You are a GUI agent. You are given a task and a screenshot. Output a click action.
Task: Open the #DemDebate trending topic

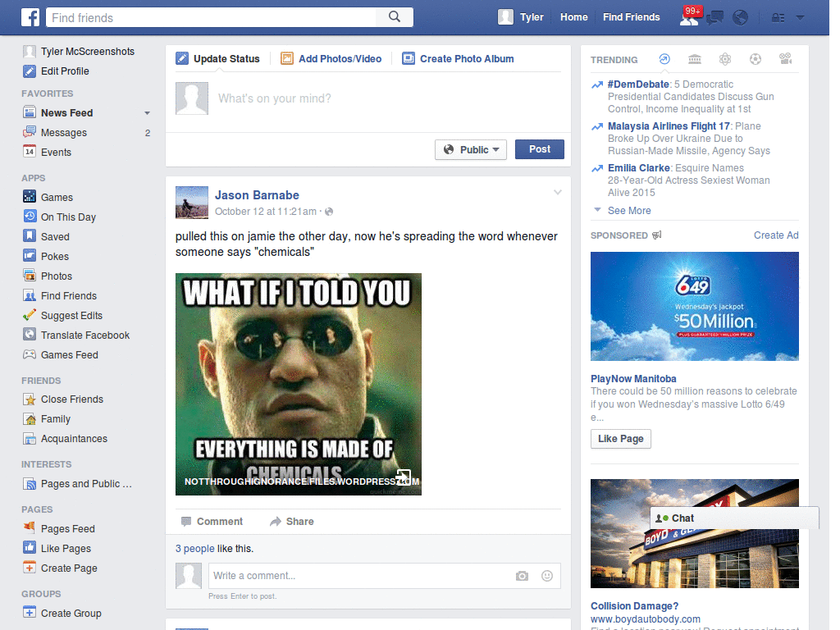[638, 84]
